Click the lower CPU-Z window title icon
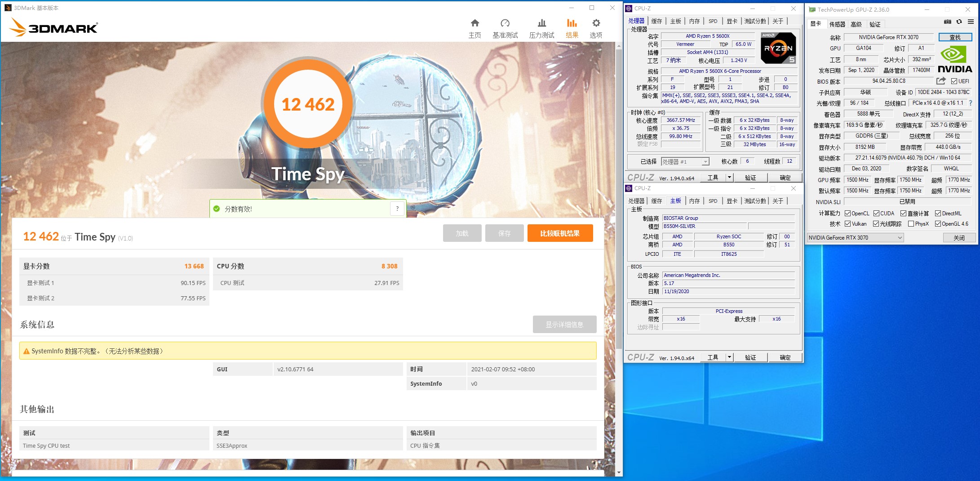Image resolution: width=980 pixels, height=481 pixels. click(x=629, y=188)
